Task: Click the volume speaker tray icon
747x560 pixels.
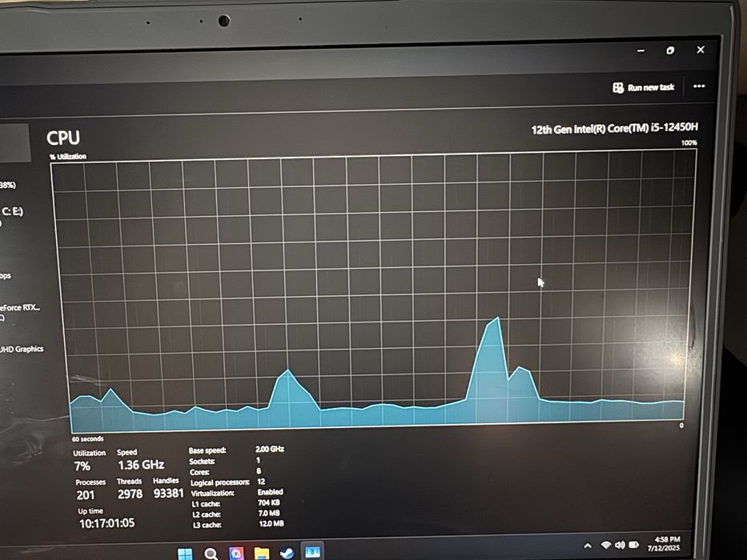Action: click(620, 544)
